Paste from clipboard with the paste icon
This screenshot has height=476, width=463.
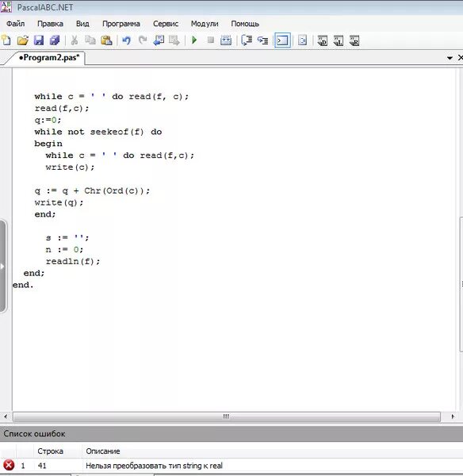tap(106, 40)
